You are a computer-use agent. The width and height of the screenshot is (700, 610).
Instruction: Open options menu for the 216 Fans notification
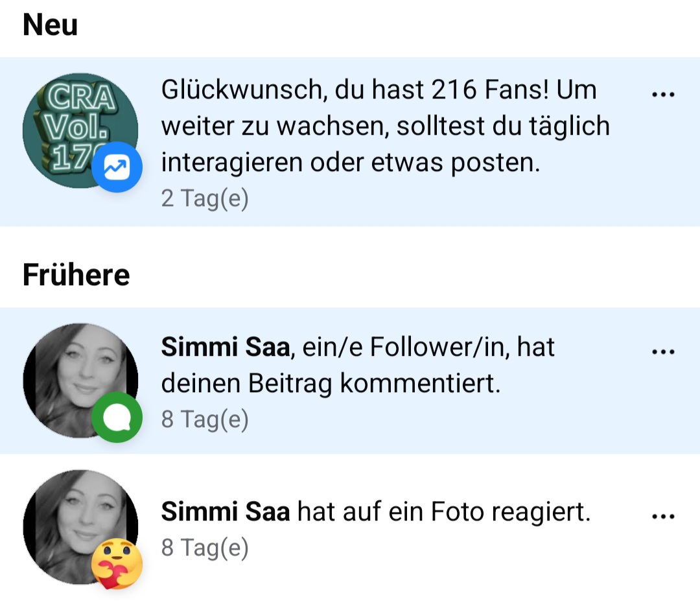[x=663, y=95]
